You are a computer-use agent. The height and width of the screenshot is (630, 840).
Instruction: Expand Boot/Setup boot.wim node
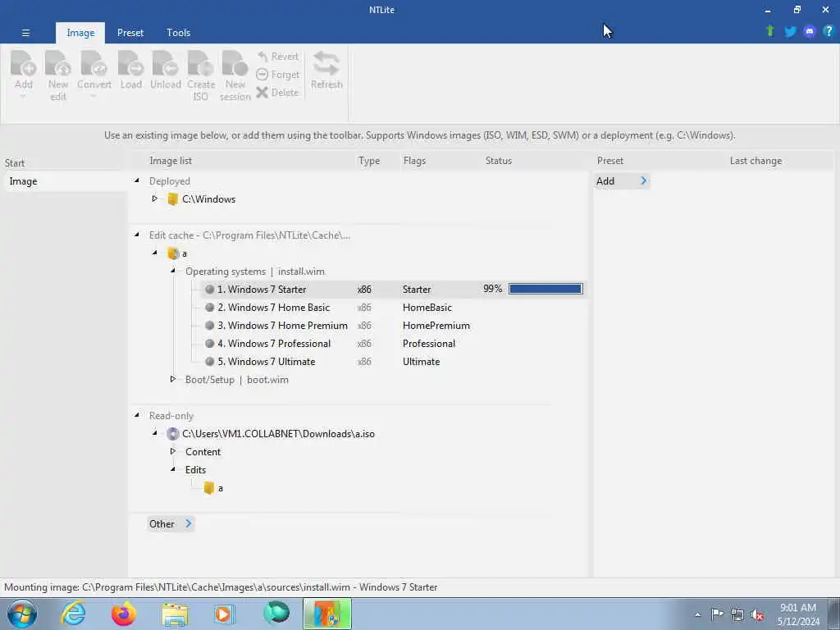[173, 379]
